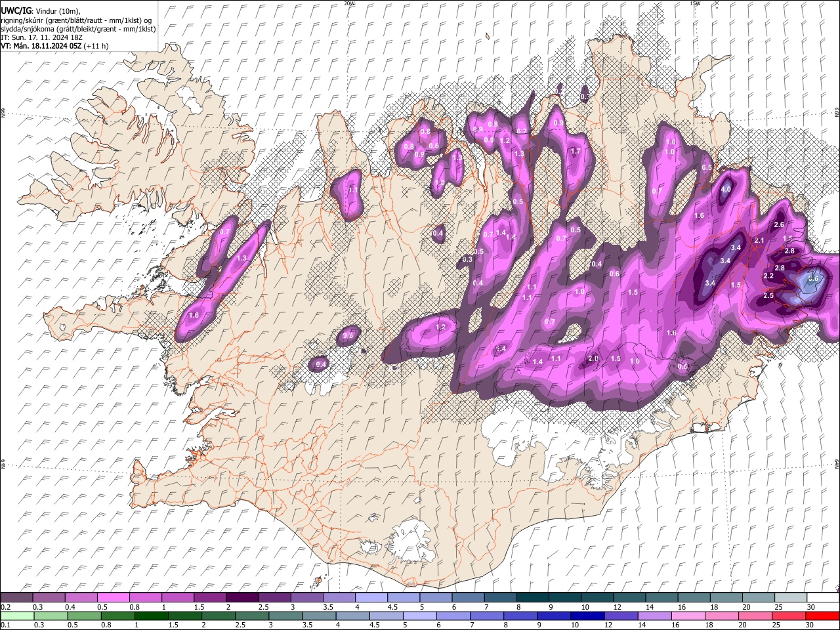Pick the bright red rain swatch starting at 30
The height and width of the screenshot is (630, 840).
tap(823, 616)
